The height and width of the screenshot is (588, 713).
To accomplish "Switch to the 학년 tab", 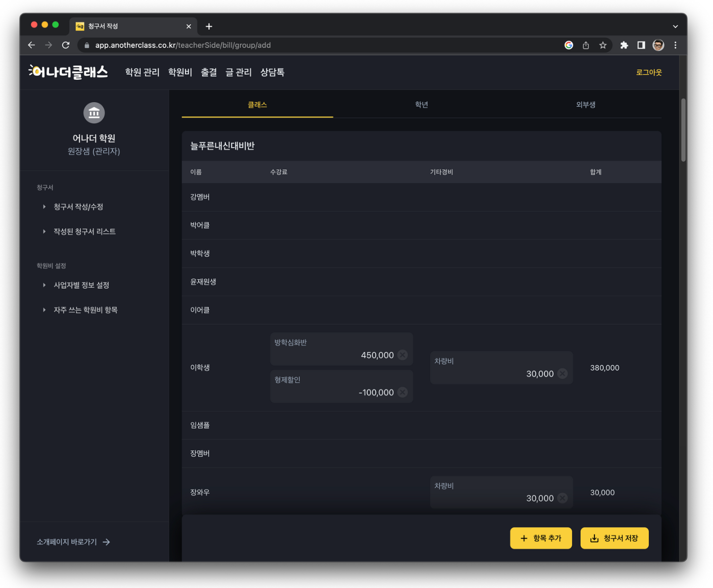I will pos(422,105).
